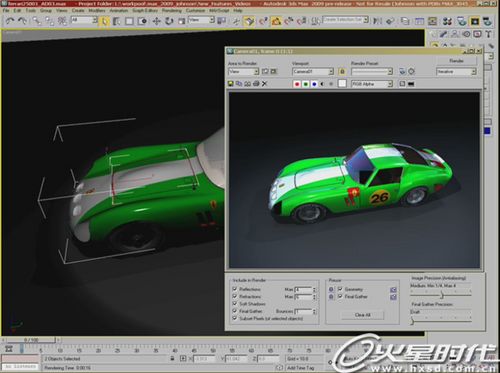Uncheck the Soft Shadows checkbox
The width and height of the screenshot is (500, 373).
235,303
